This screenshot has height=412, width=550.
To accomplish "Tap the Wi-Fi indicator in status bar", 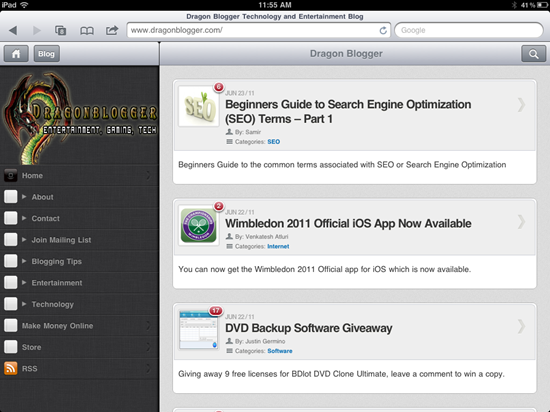I will 24,5.
